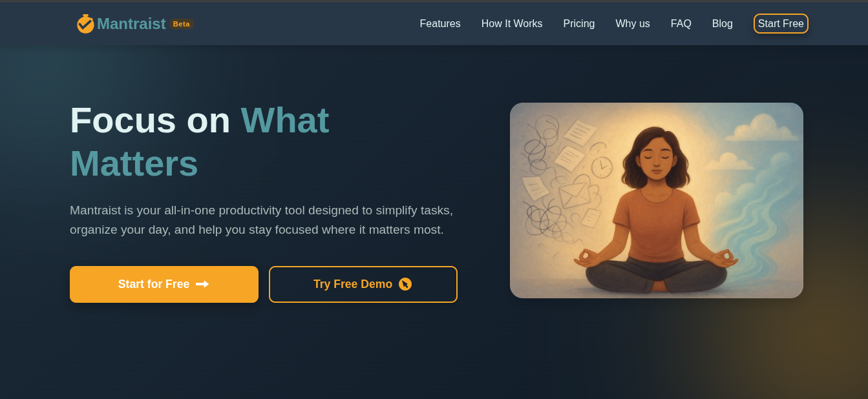Viewport: 868px width, 399px height.
Task: Click the white "Focus on" headline text
Action: pyautogui.click(x=150, y=120)
